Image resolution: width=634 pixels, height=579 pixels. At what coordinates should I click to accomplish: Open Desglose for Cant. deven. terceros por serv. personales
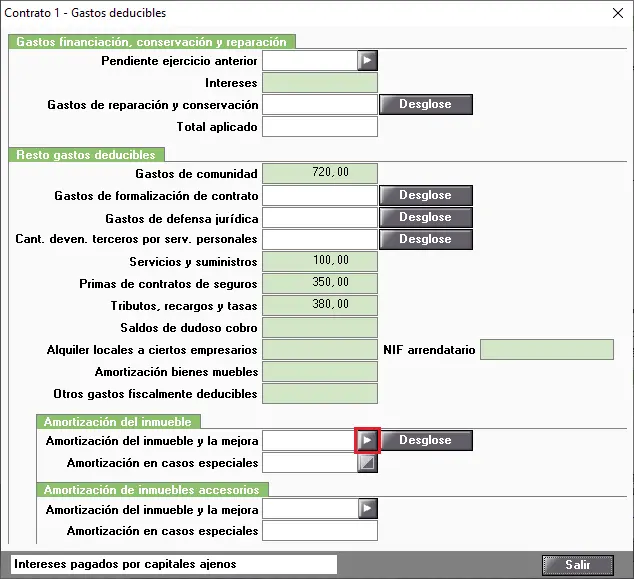426,239
